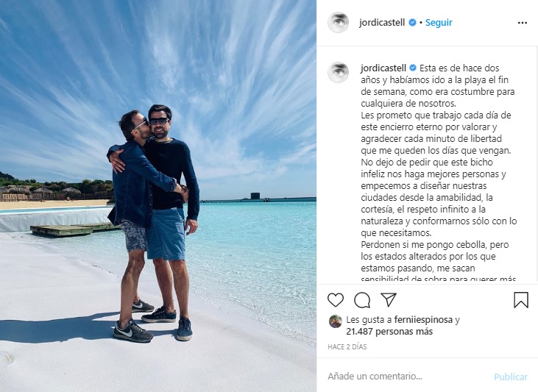Open jordicastell profile from header username
538x392 pixels.
pyautogui.click(x=382, y=23)
